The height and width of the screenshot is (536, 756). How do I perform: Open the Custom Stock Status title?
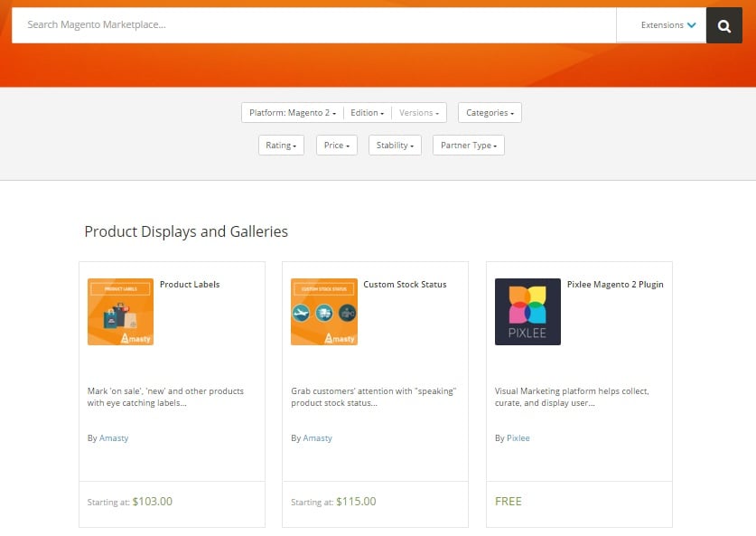(x=405, y=285)
